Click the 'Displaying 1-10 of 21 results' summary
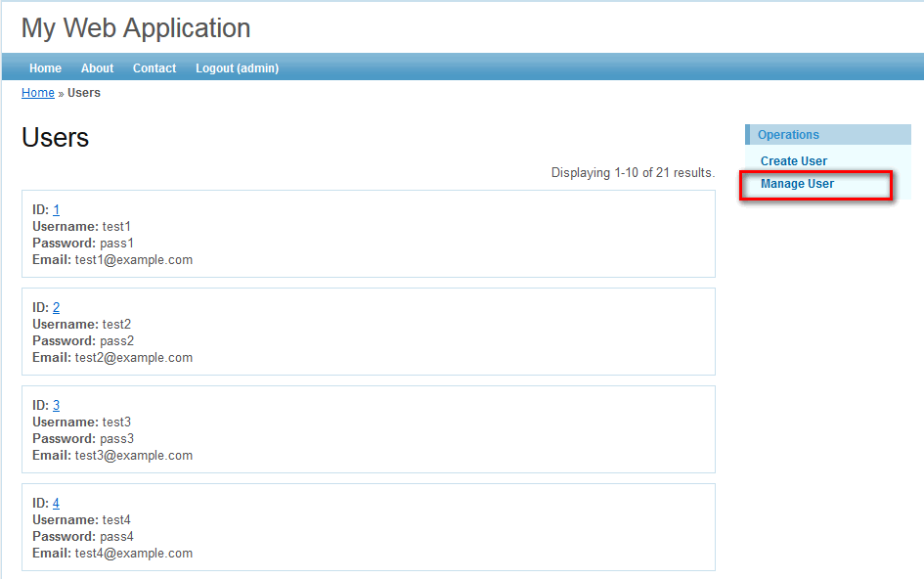The width and height of the screenshot is (924, 579). tap(633, 173)
